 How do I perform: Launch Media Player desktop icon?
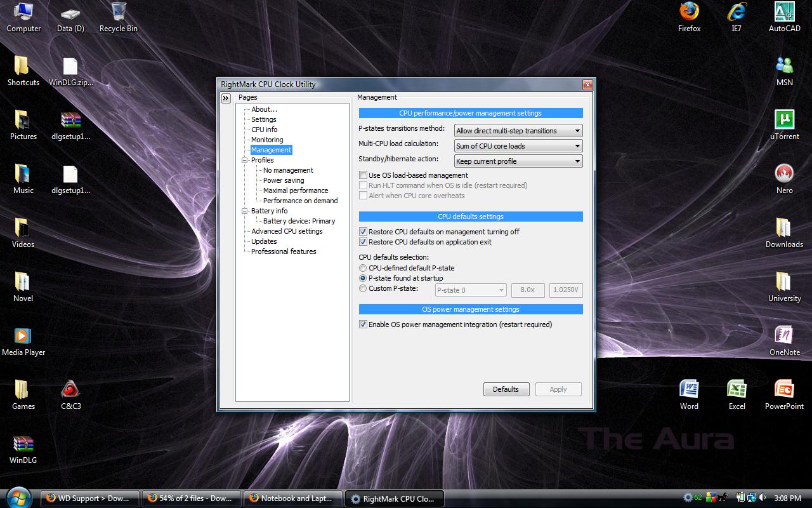click(x=23, y=341)
